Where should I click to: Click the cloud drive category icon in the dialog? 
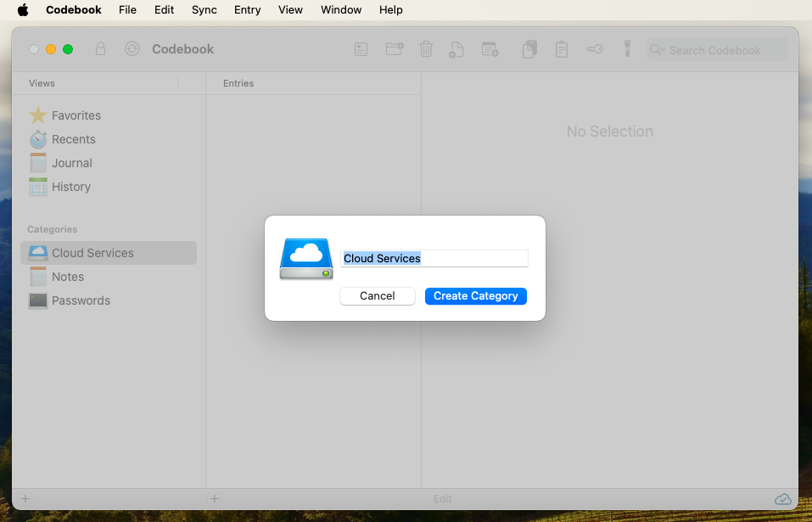[306, 259]
